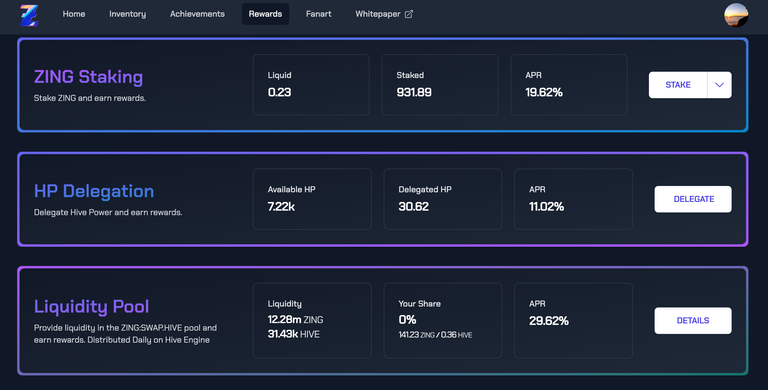
Task: Go to the Home page
Action: pos(73,14)
